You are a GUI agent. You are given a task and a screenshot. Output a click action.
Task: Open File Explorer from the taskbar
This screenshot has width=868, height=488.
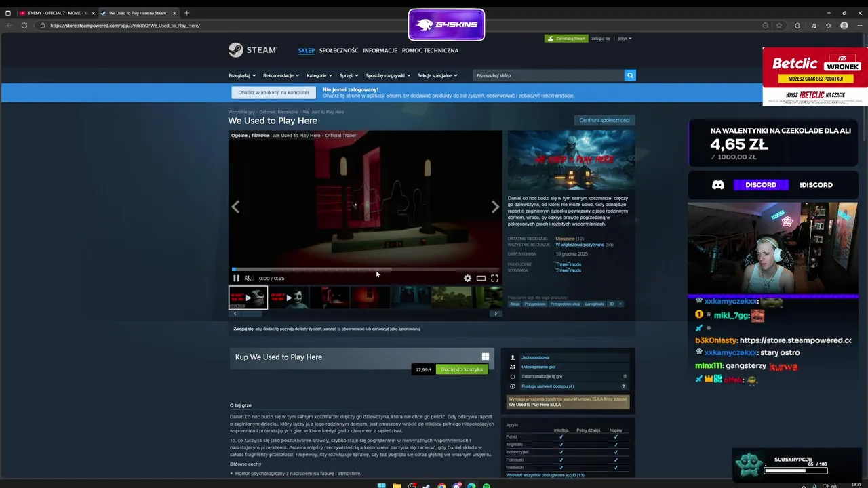(397, 485)
